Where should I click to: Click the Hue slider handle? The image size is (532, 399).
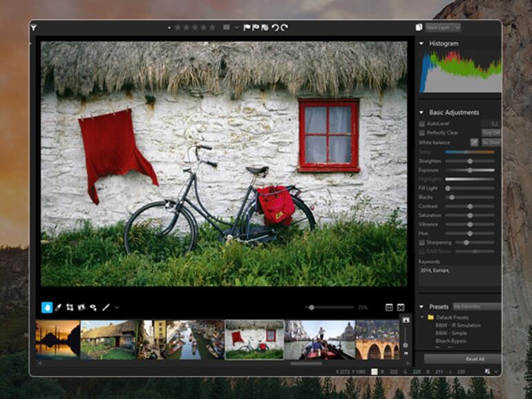[470, 233]
